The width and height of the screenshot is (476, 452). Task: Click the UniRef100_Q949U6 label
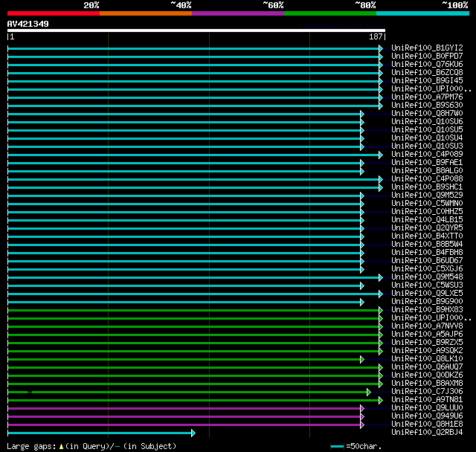(427, 416)
